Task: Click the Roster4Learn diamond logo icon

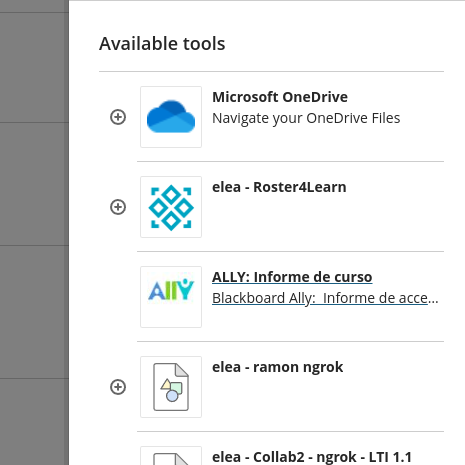Action: tap(171, 207)
